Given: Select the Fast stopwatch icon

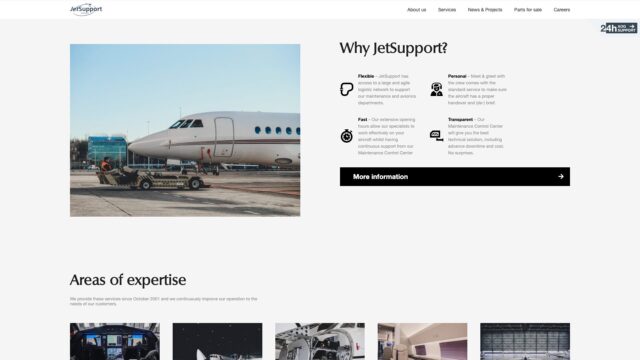Looking at the screenshot, I should pos(347,136).
